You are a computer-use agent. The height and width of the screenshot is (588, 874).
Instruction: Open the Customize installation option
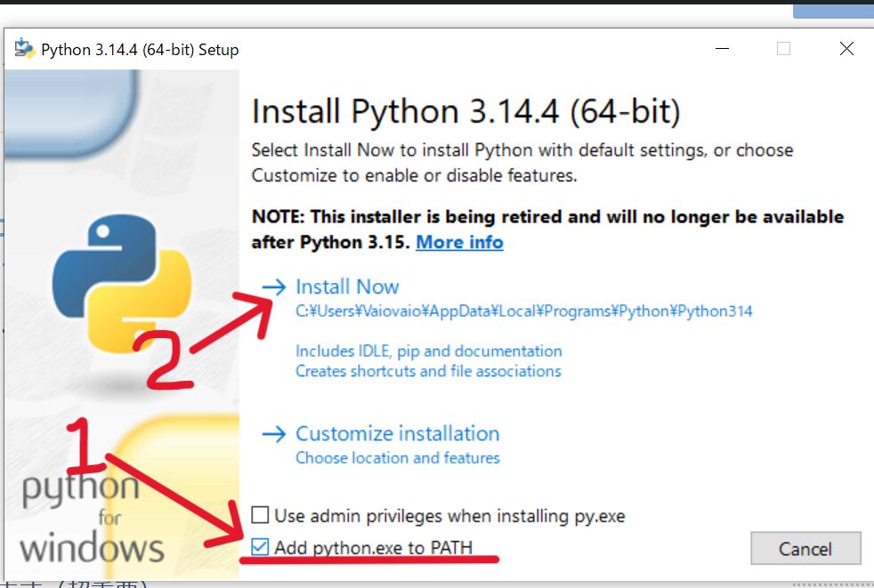(x=397, y=434)
